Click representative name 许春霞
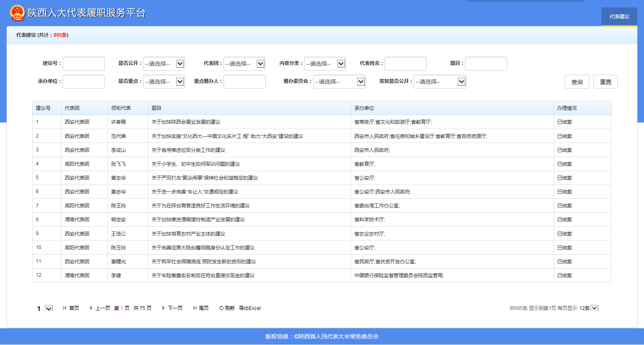The image size is (644, 345). (119, 122)
